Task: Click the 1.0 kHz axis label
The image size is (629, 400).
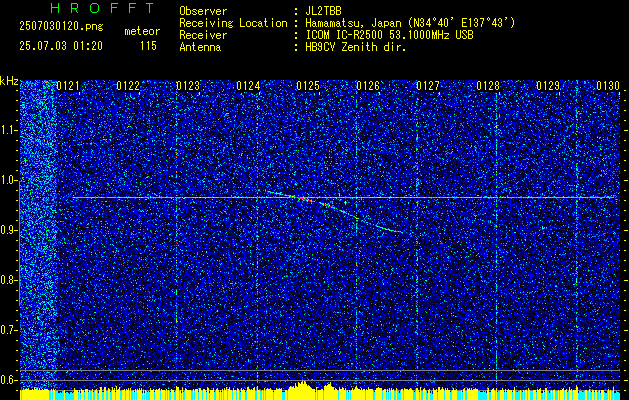Action: [9, 180]
